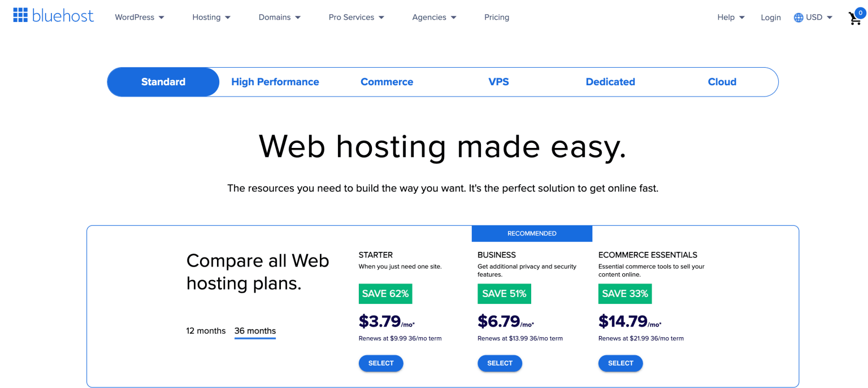Open the VPS tab
The image size is (868, 388).
pos(498,82)
